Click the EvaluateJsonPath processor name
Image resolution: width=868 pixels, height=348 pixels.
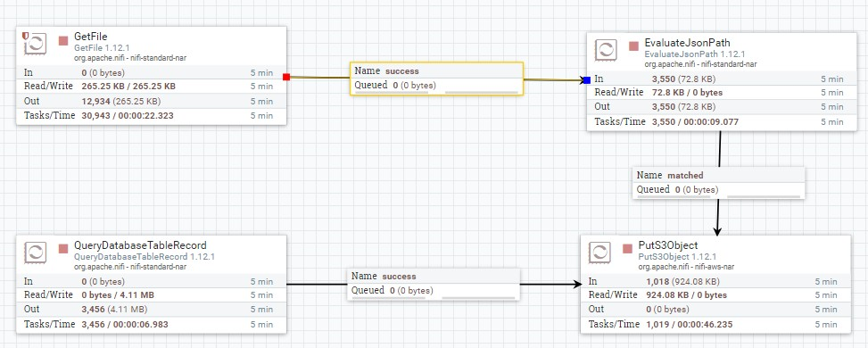click(687, 43)
